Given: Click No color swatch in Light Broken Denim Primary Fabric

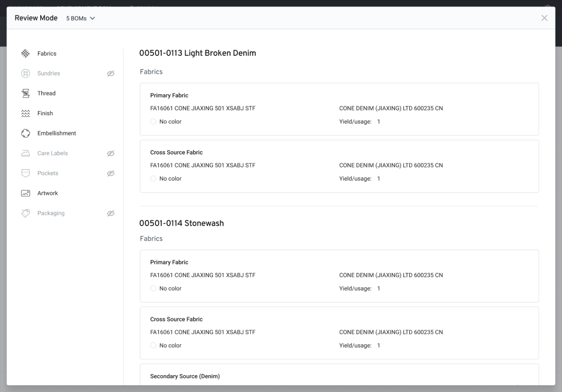Looking at the screenshot, I should (x=153, y=122).
